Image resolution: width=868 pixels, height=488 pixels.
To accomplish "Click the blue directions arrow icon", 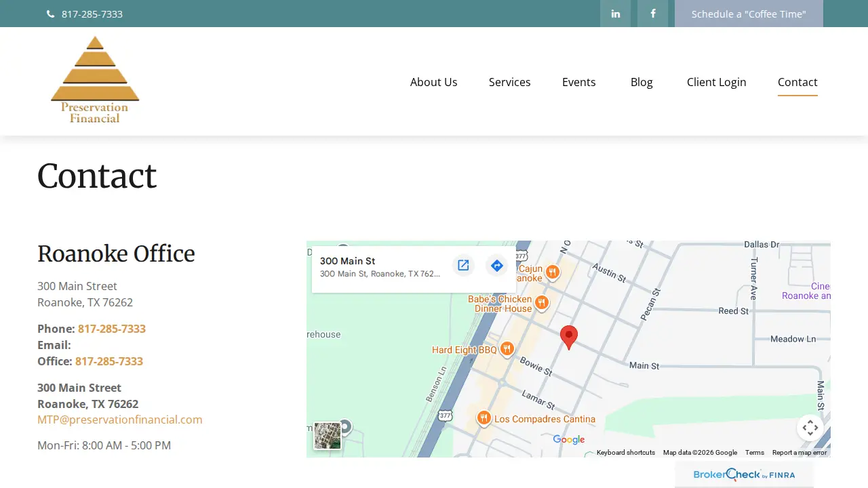I will tap(497, 265).
